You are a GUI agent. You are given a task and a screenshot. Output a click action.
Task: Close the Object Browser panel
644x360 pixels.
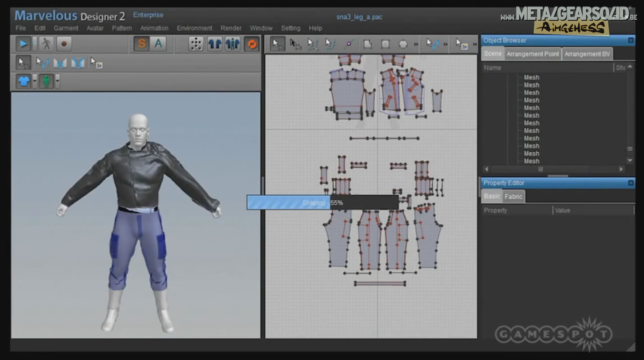tap(631, 40)
